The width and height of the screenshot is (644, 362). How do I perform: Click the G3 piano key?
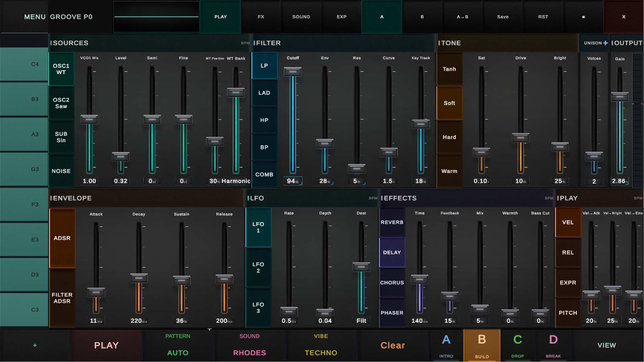pyautogui.click(x=24, y=169)
